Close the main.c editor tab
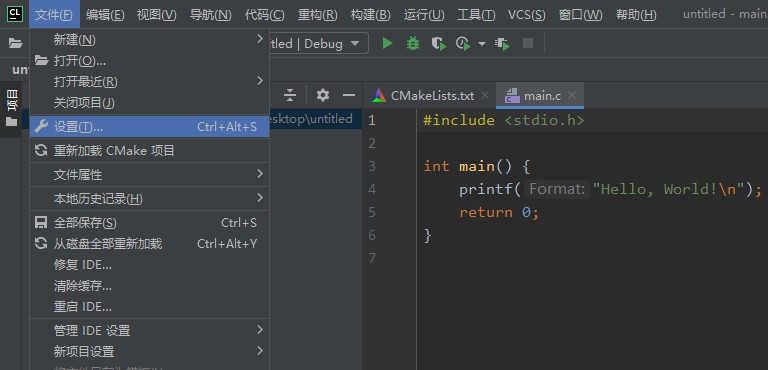 (572, 96)
